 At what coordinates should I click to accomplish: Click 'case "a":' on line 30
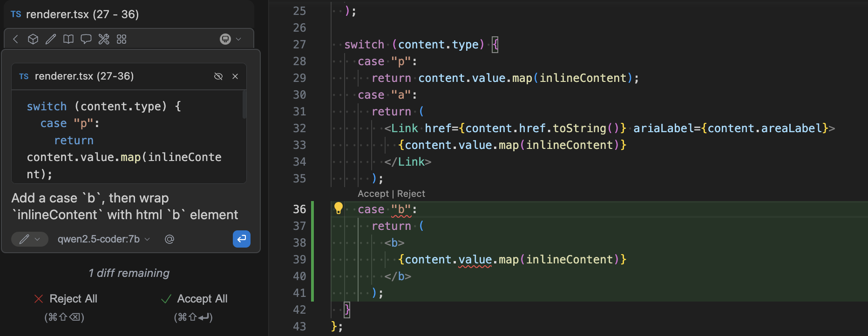(x=387, y=95)
